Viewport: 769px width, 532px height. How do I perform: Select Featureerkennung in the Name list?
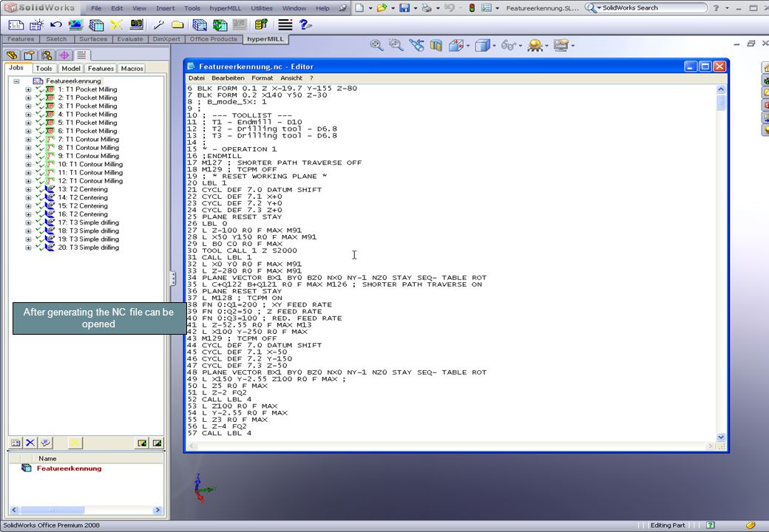click(70, 468)
